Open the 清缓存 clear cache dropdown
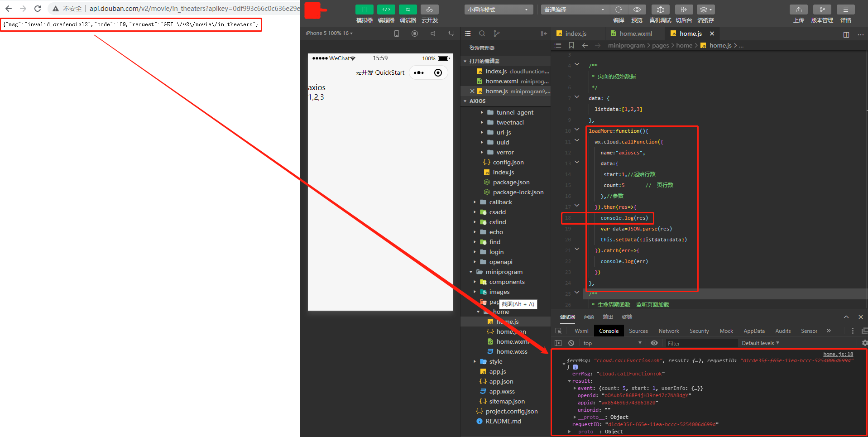 pyautogui.click(x=705, y=10)
